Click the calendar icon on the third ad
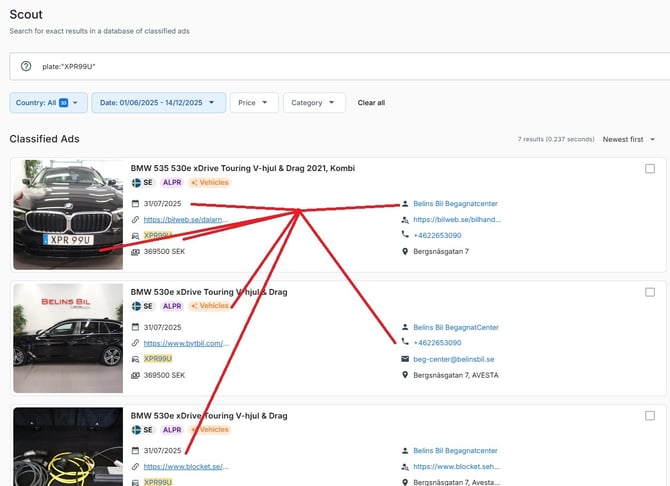Viewport: 670px width, 486px height. pyautogui.click(x=135, y=451)
